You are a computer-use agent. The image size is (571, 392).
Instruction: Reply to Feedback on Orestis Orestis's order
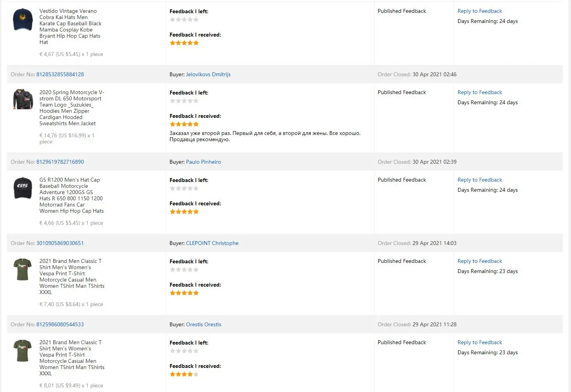[x=480, y=342]
